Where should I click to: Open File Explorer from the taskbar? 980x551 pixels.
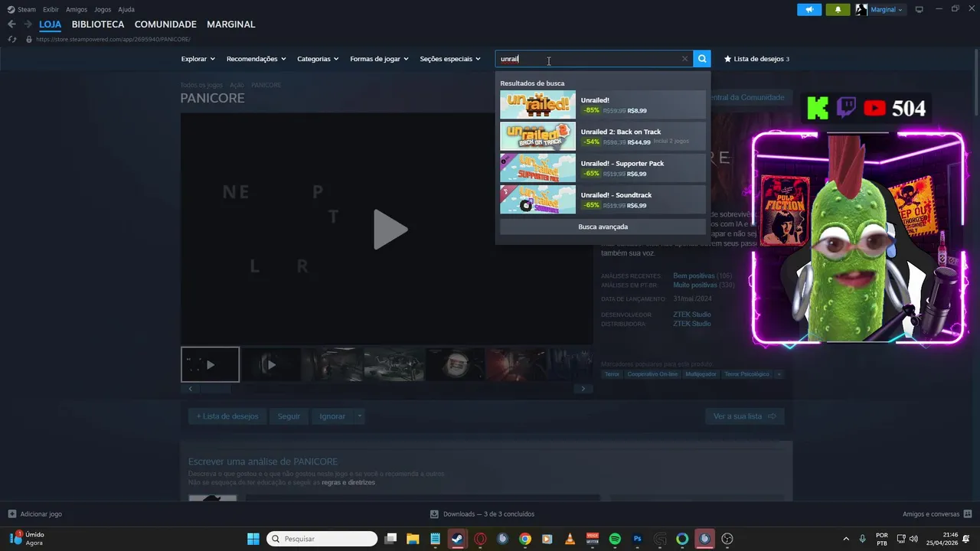(x=413, y=539)
